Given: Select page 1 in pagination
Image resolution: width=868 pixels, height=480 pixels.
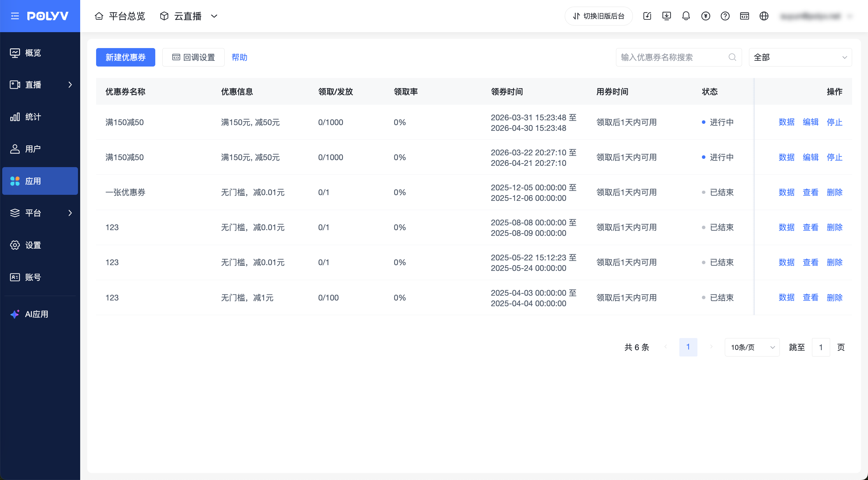Looking at the screenshot, I should [688, 347].
